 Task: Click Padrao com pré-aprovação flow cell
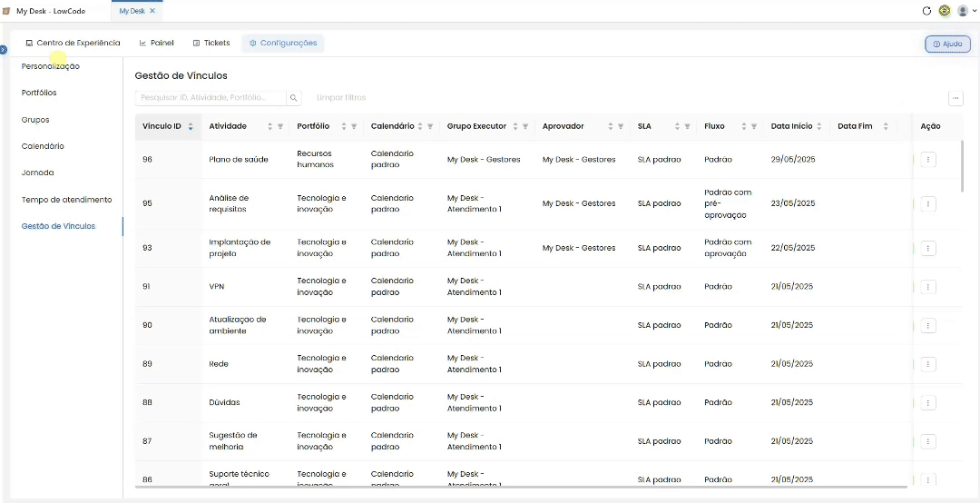(728, 204)
